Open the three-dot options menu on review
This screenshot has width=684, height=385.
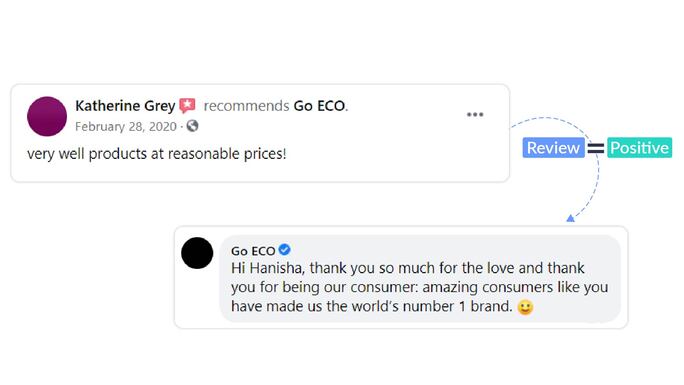pos(475,115)
